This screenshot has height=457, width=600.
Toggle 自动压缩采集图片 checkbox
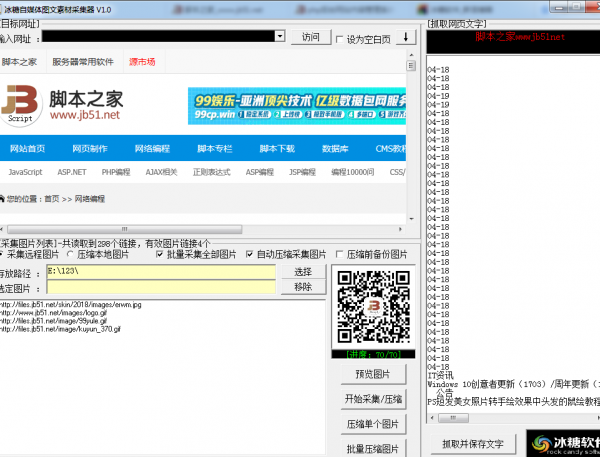[251, 255]
